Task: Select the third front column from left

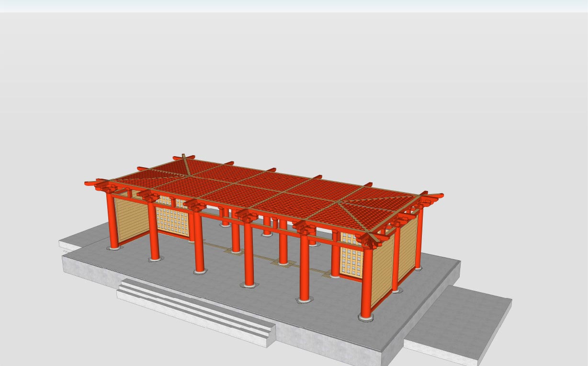Action: coord(199,244)
